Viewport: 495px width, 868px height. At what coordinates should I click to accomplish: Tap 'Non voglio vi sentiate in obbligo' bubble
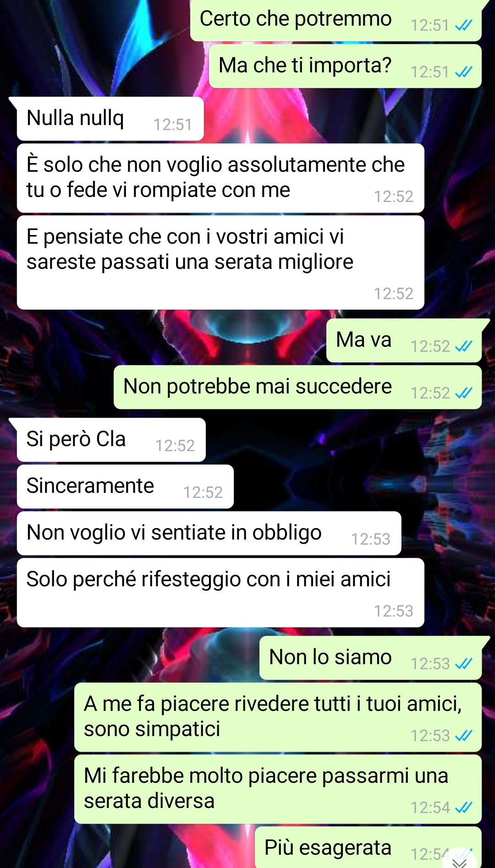209,533
